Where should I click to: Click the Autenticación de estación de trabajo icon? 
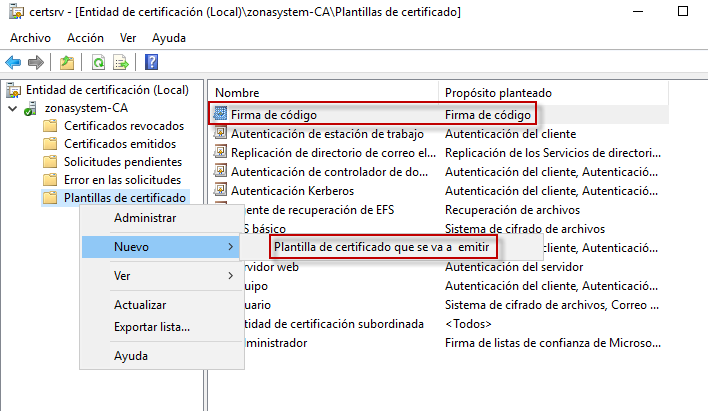[x=220, y=133]
